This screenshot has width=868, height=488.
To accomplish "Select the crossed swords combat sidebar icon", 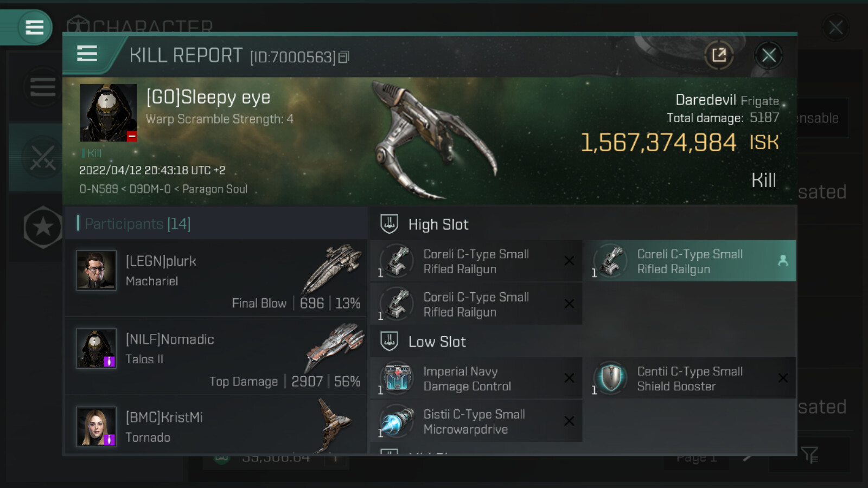I will coord(42,158).
